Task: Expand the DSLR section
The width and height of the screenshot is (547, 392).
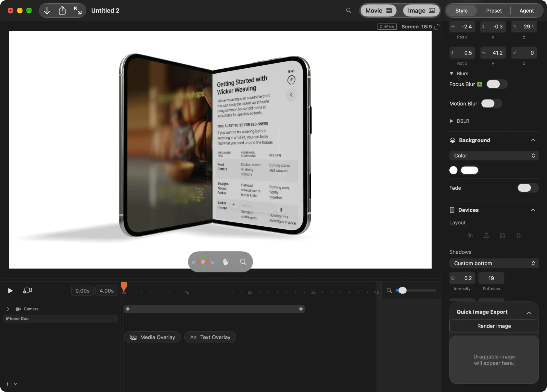Action: pos(452,121)
